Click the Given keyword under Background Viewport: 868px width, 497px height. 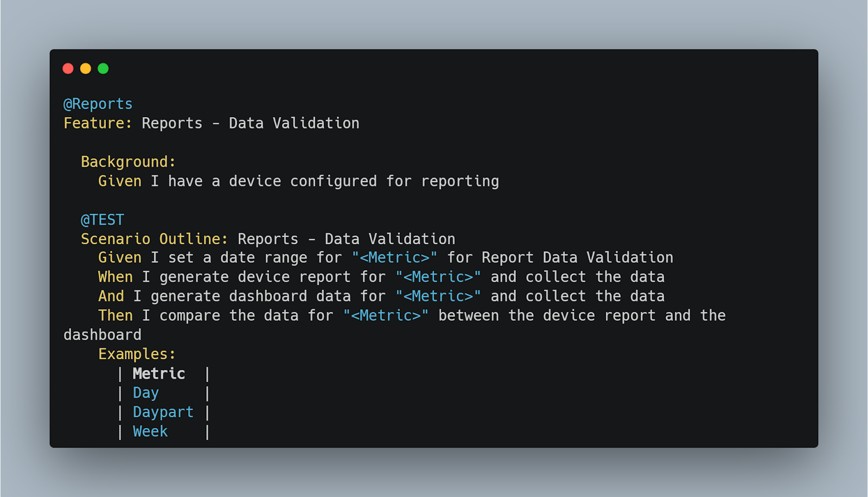[x=119, y=181]
